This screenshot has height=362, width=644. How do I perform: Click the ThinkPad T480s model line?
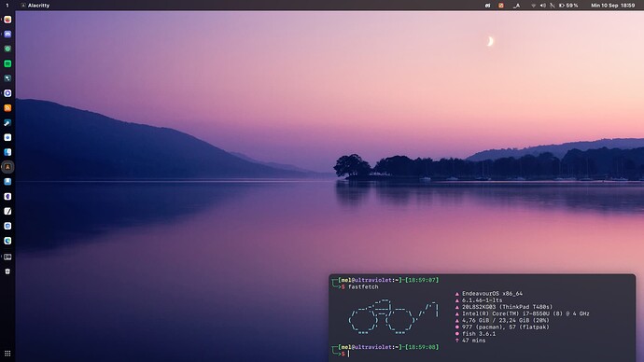click(x=507, y=307)
